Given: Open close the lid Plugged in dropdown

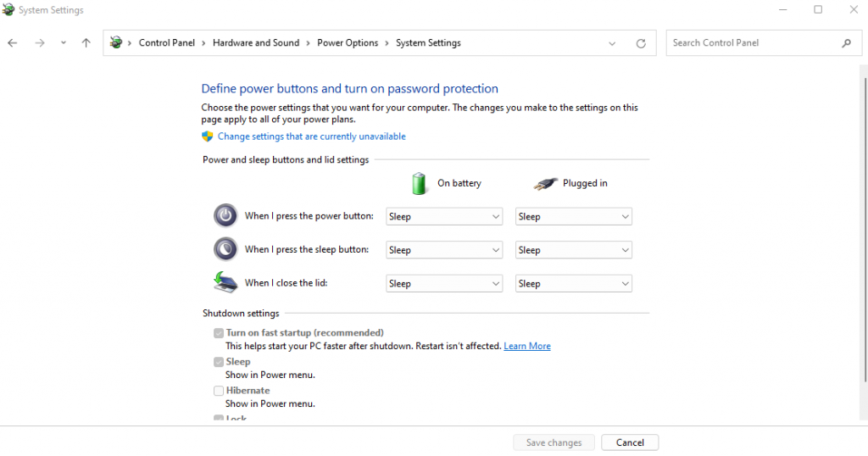Looking at the screenshot, I should (574, 284).
